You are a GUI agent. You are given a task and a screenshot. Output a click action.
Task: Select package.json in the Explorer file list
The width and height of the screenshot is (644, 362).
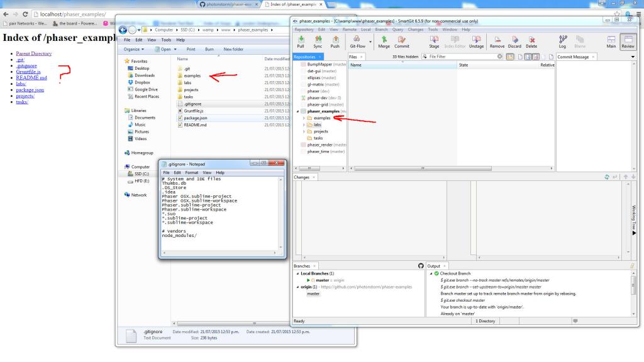[196, 118]
